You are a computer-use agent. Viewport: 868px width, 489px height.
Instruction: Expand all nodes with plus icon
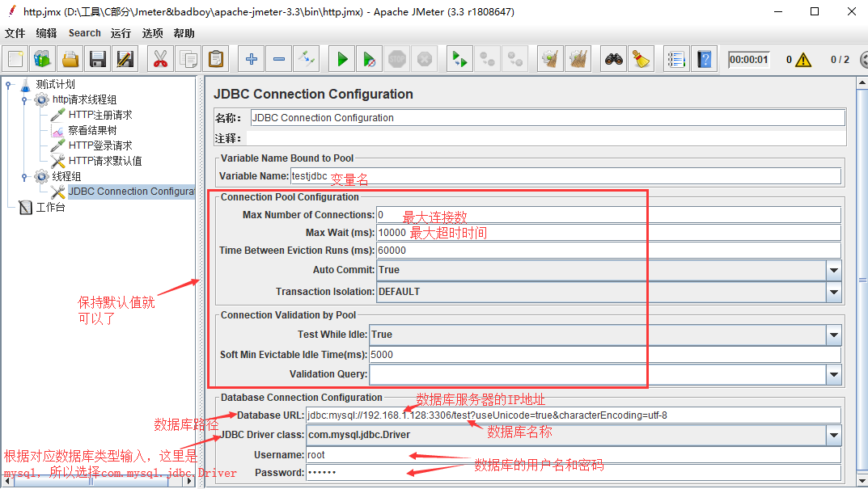[252, 59]
